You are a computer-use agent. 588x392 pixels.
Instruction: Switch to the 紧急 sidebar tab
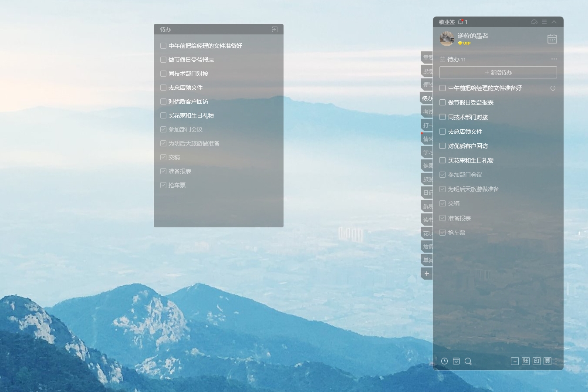(427, 71)
